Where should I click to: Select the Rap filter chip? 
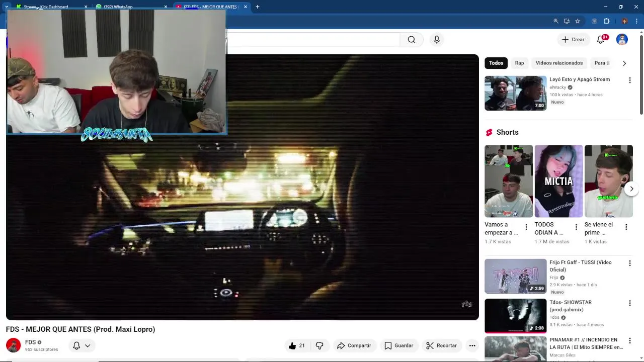tap(519, 63)
